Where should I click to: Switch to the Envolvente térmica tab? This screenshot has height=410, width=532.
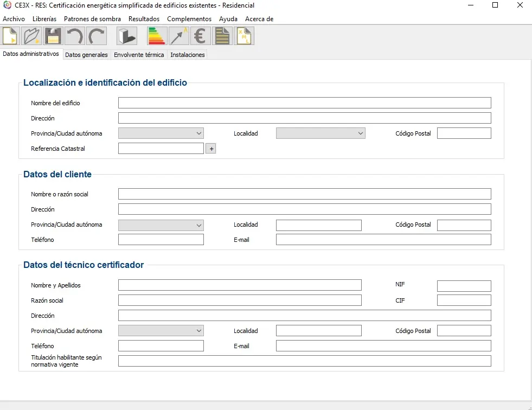pos(139,55)
